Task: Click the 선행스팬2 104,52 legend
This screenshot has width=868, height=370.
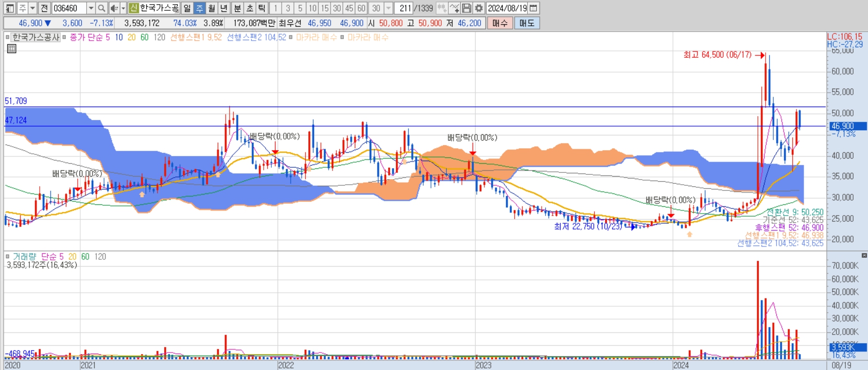Action: click(x=256, y=38)
